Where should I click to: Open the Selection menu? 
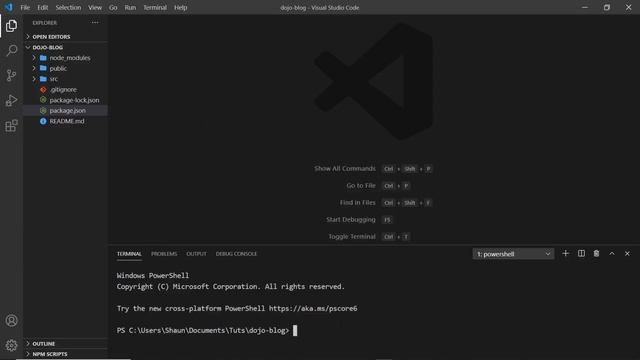pyautogui.click(x=68, y=7)
